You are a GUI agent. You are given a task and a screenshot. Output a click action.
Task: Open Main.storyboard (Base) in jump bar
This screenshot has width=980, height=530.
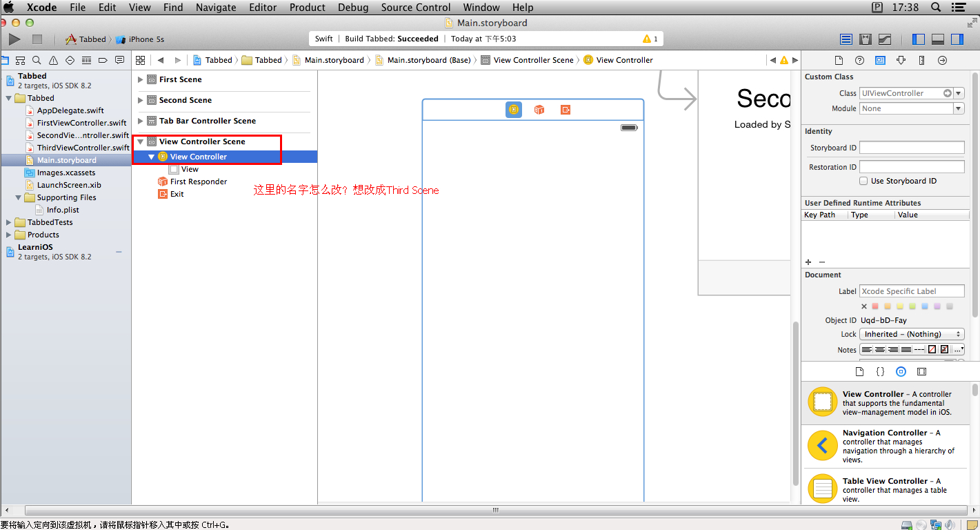pyautogui.click(x=423, y=60)
